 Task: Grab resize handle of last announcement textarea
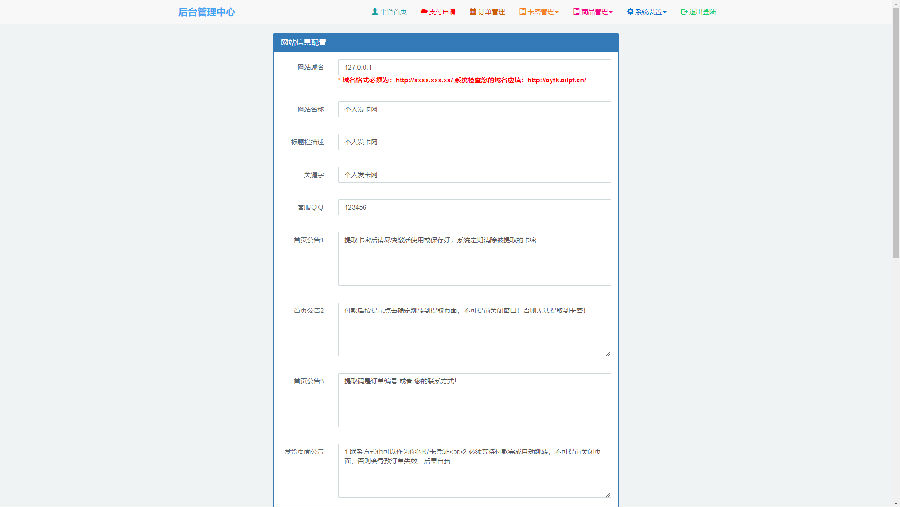point(608,494)
